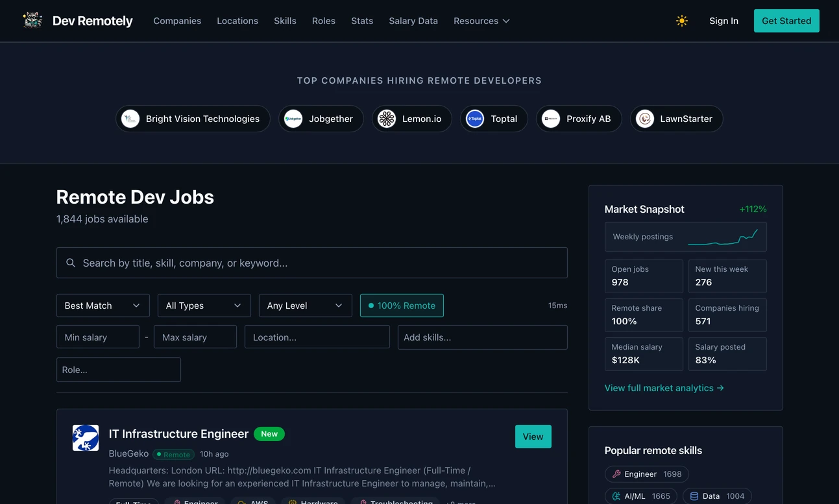Open the Stats nav item
The height and width of the screenshot is (504, 839).
tap(362, 21)
